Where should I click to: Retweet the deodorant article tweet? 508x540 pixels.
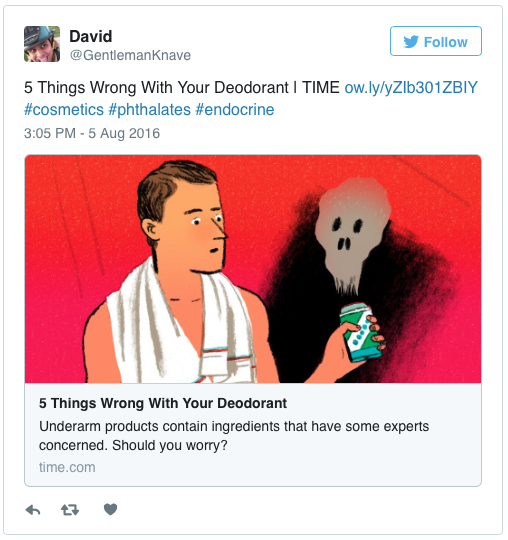(x=70, y=510)
